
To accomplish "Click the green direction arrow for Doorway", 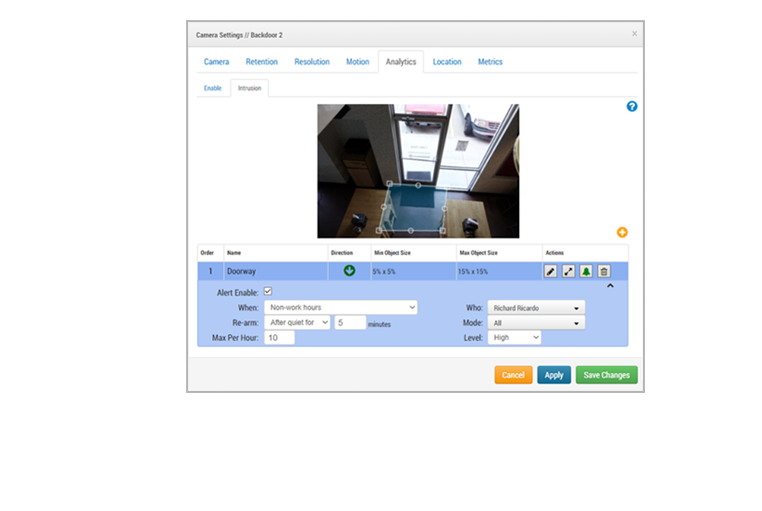I will (349, 270).
